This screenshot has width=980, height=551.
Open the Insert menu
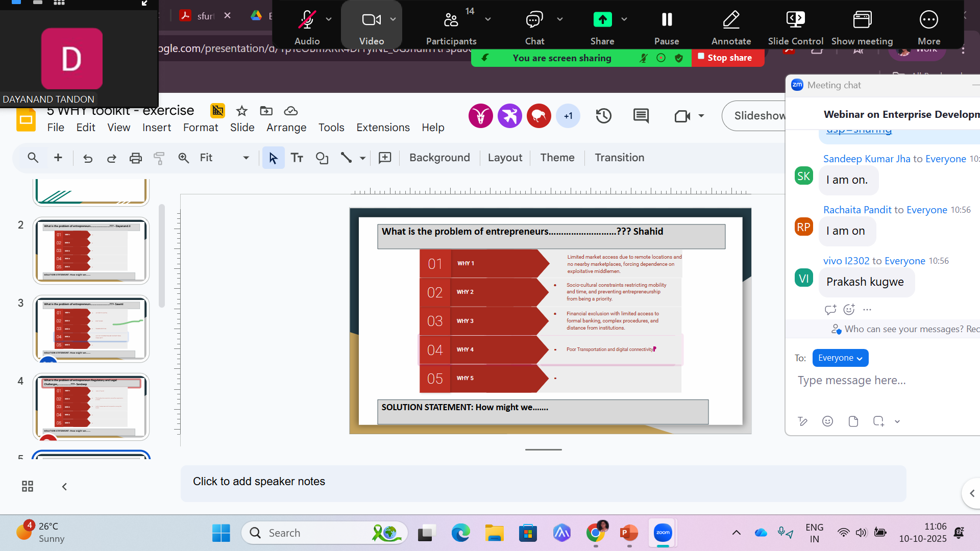156,128
